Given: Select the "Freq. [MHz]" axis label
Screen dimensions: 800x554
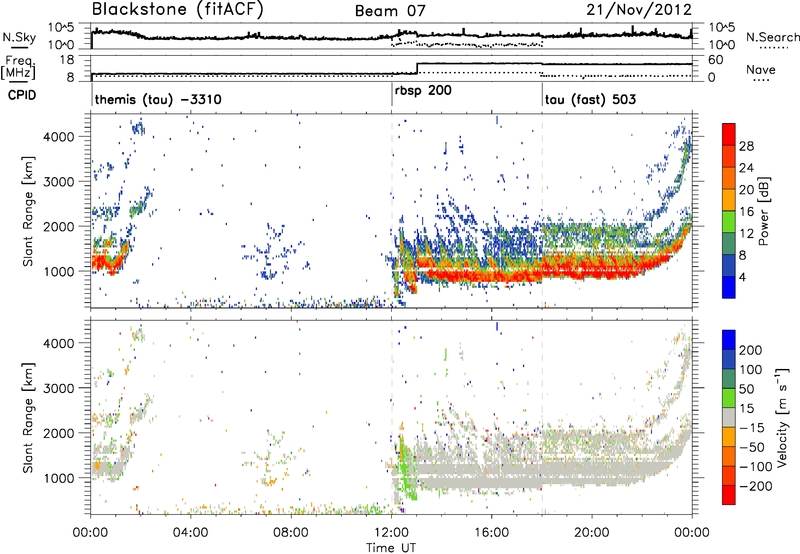Looking at the screenshot, I should coord(20,68).
